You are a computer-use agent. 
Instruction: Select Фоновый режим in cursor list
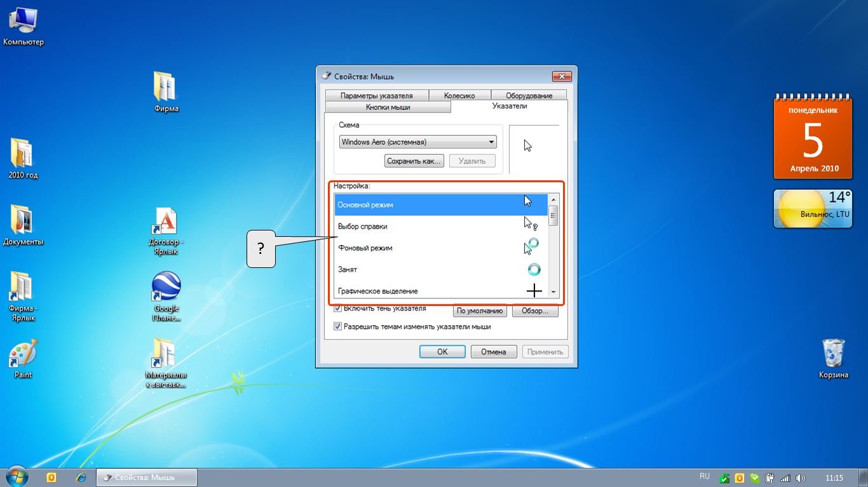pyautogui.click(x=365, y=248)
